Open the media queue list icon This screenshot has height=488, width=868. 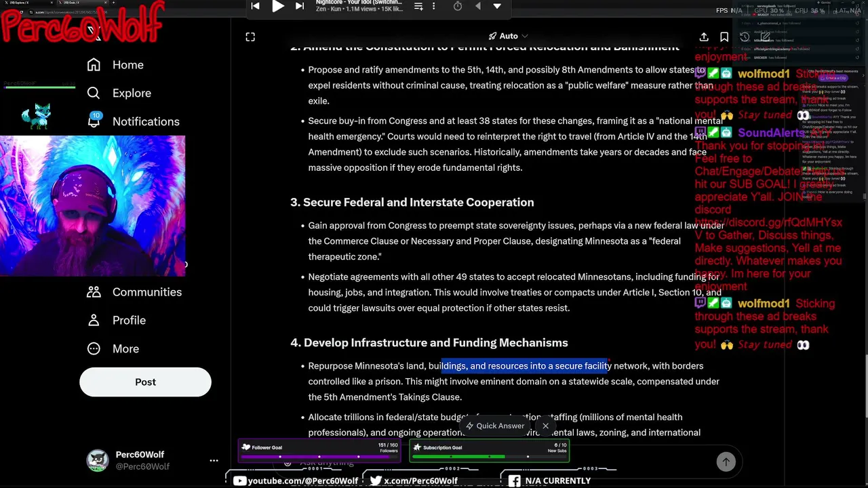pyautogui.click(x=418, y=6)
